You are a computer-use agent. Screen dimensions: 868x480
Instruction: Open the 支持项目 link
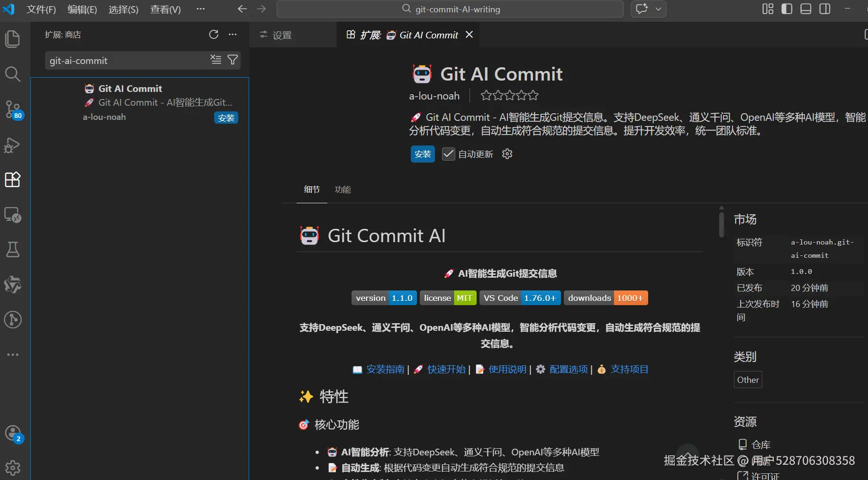(x=629, y=369)
